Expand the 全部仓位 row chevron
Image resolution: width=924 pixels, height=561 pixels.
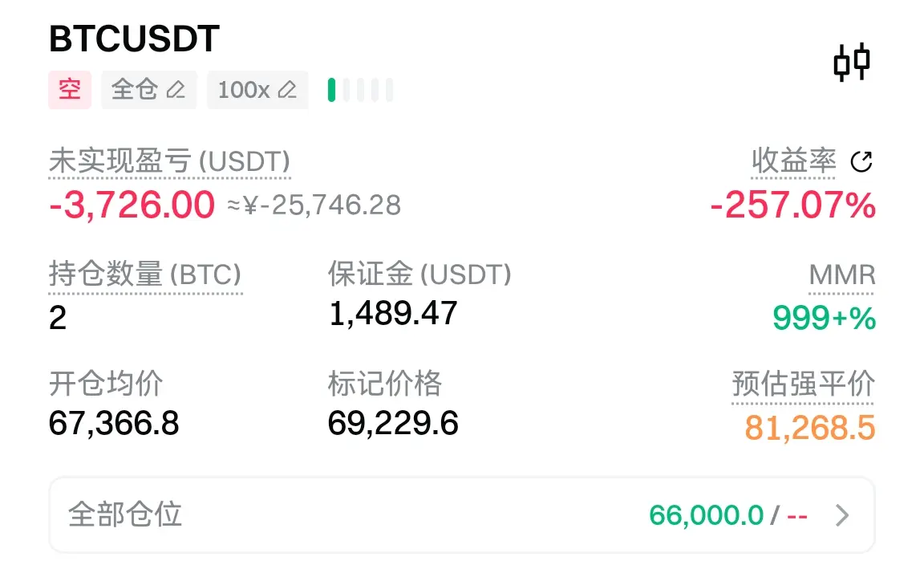point(841,515)
